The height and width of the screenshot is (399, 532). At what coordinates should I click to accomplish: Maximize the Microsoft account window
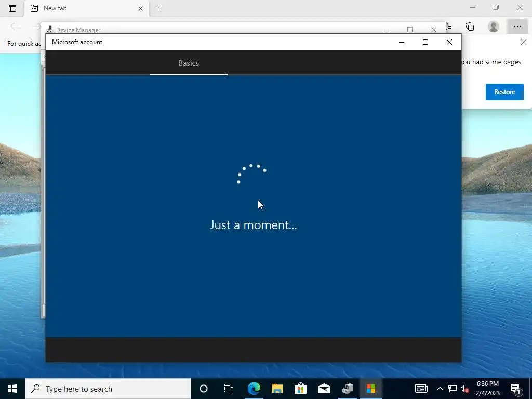click(425, 42)
